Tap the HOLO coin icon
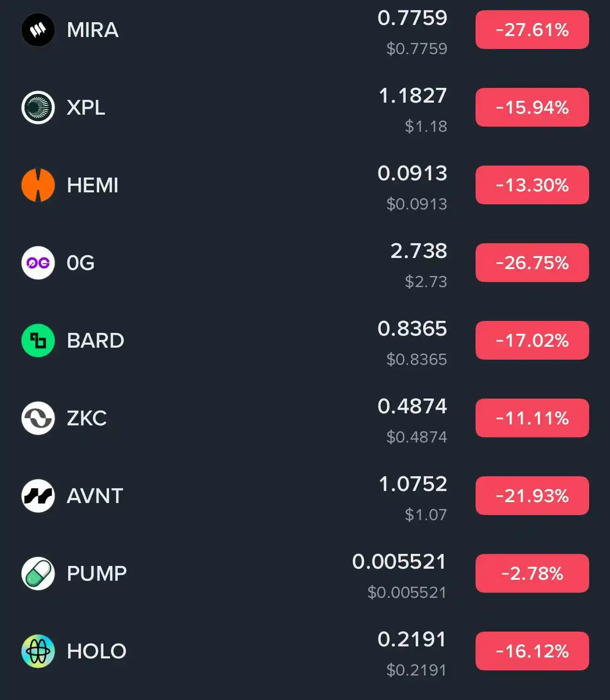 click(38, 651)
